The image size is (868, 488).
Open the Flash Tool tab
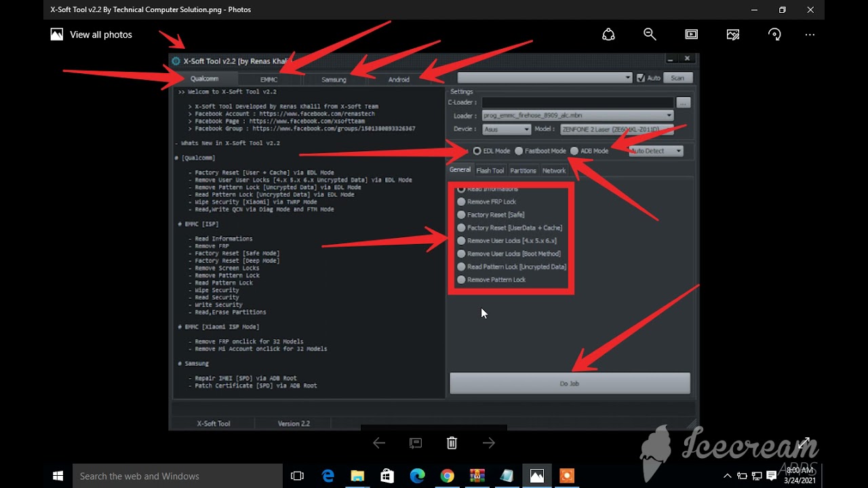point(490,171)
